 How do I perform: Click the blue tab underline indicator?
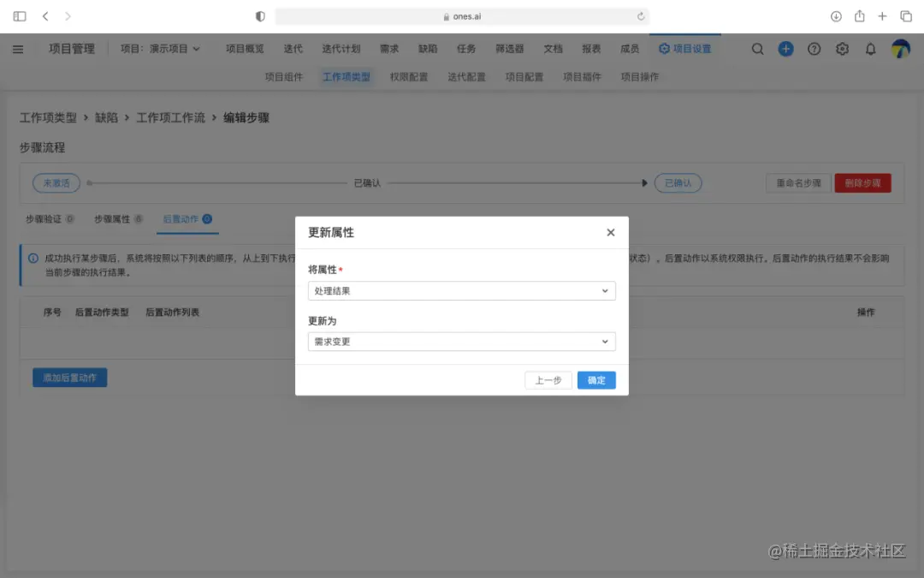[187, 231]
